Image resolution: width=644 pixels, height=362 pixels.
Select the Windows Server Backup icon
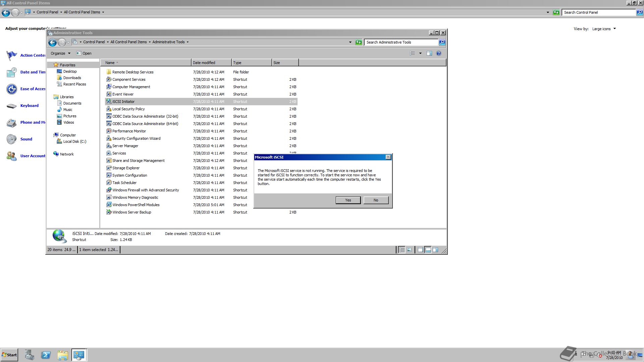click(109, 212)
